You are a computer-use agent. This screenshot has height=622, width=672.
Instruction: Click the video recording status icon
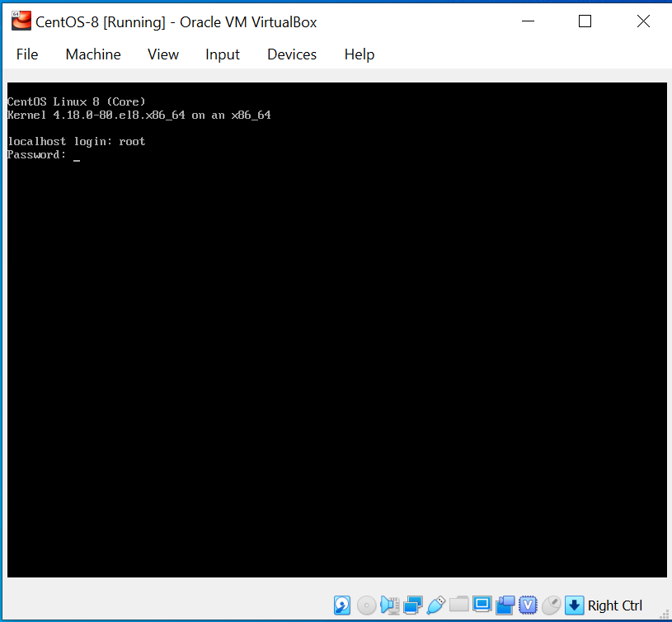(x=505, y=606)
